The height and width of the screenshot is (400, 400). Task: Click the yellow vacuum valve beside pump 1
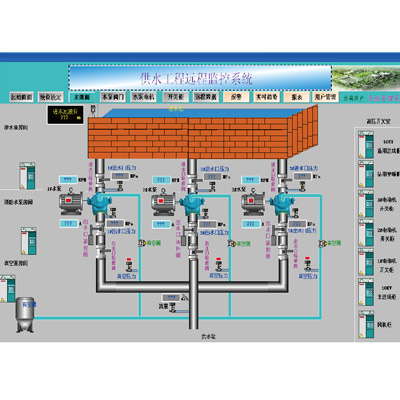(142, 243)
